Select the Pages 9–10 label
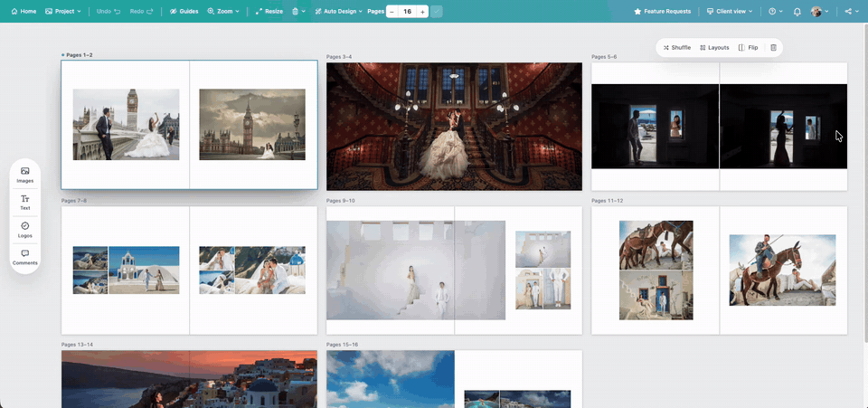This screenshot has height=408, width=868. coord(341,201)
